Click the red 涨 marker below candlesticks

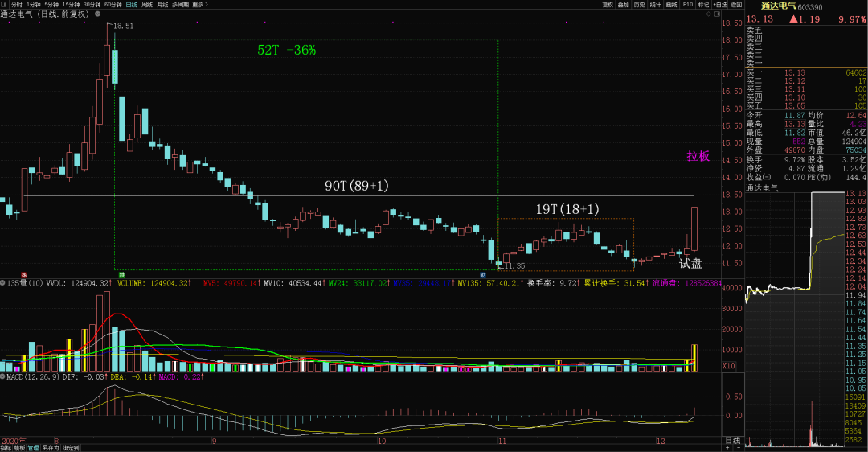coord(24,275)
